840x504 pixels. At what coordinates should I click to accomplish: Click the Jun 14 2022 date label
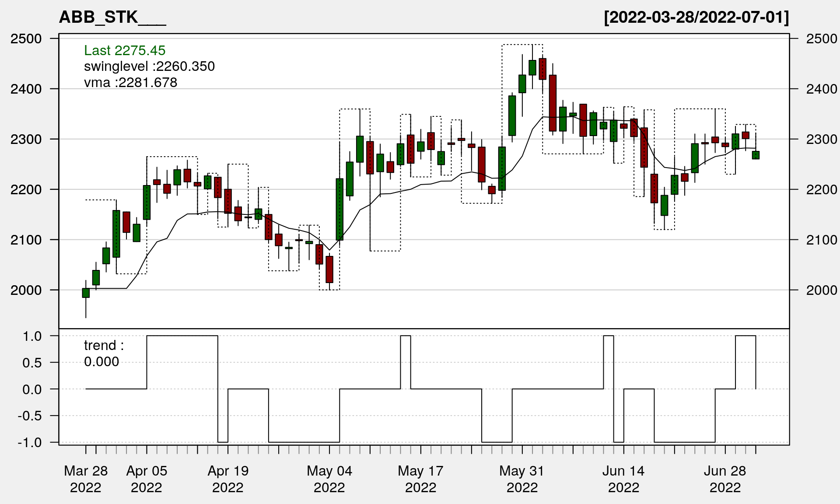click(x=623, y=479)
